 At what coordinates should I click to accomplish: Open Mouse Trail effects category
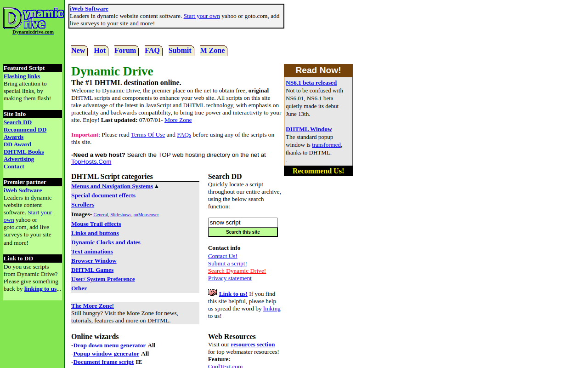[96, 224]
